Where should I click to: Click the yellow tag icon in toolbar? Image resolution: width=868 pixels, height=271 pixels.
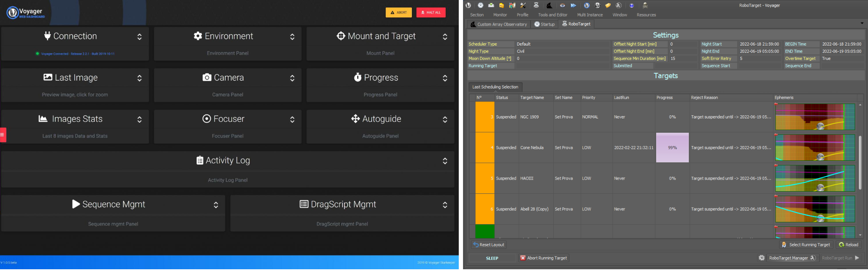coord(608,5)
